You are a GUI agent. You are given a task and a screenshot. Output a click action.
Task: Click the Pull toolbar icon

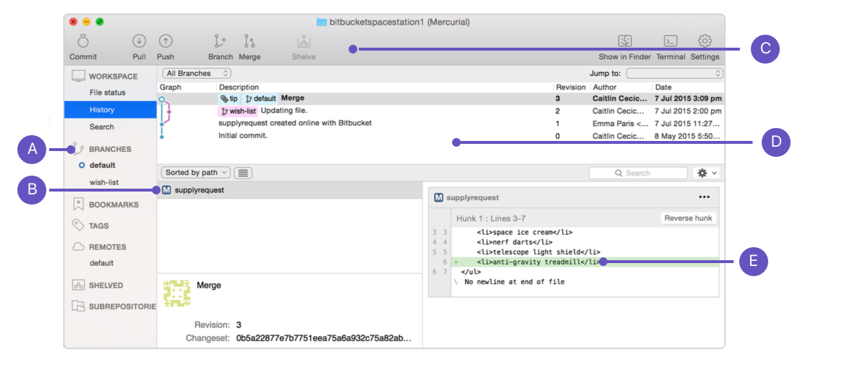click(x=139, y=41)
